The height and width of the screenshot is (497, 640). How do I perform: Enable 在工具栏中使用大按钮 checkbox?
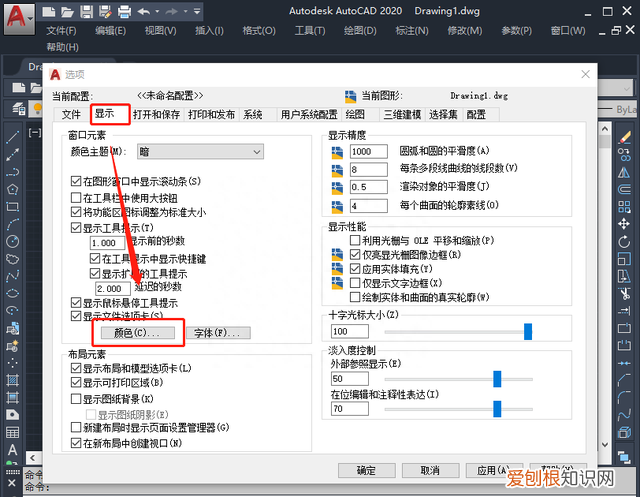coord(76,198)
